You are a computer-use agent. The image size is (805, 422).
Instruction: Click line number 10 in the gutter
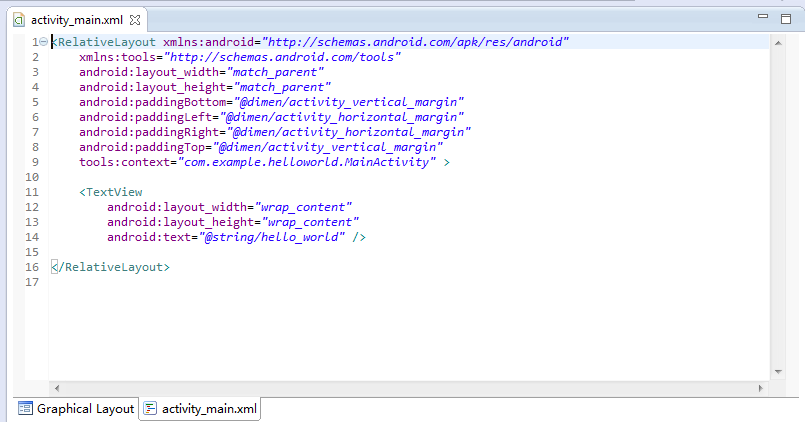[x=32, y=177]
